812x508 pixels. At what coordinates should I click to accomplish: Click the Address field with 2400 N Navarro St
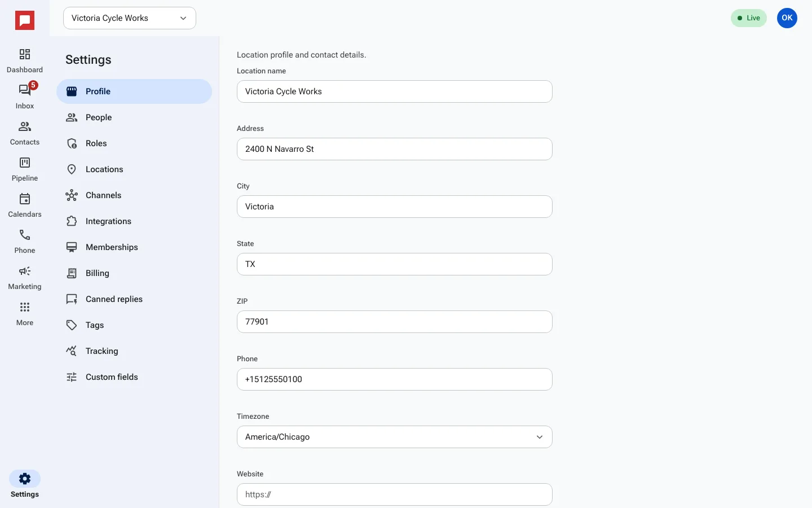point(395,149)
